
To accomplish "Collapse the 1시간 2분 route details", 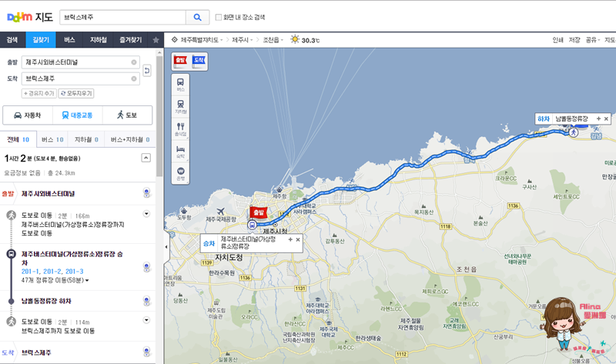I will pyautogui.click(x=146, y=158).
